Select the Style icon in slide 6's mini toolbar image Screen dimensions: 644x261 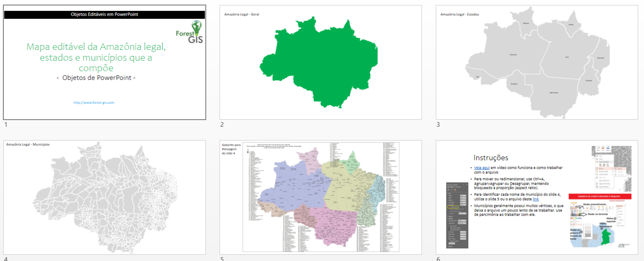pos(598,148)
